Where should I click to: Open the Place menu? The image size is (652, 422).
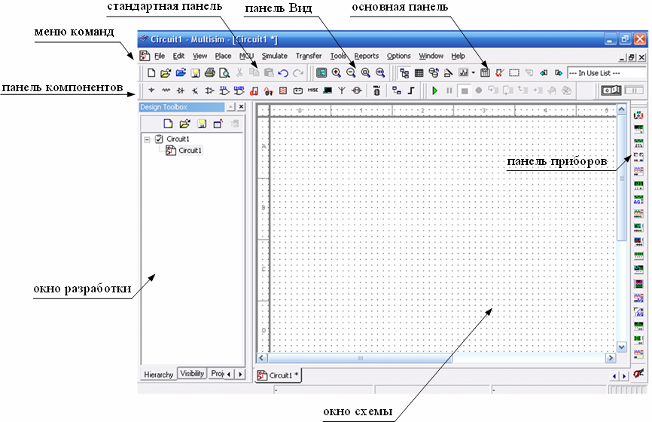223,56
